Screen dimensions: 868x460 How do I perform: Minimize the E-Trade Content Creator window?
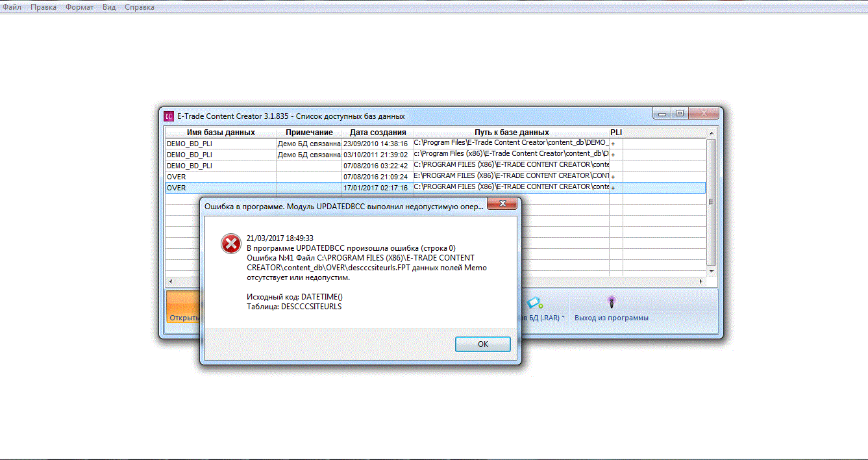(x=662, y=114)
